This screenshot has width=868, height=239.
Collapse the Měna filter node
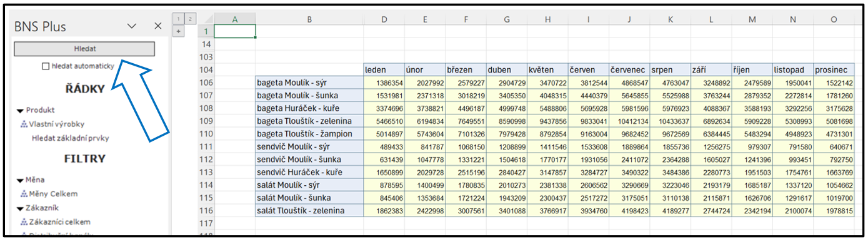click(21, 180)
